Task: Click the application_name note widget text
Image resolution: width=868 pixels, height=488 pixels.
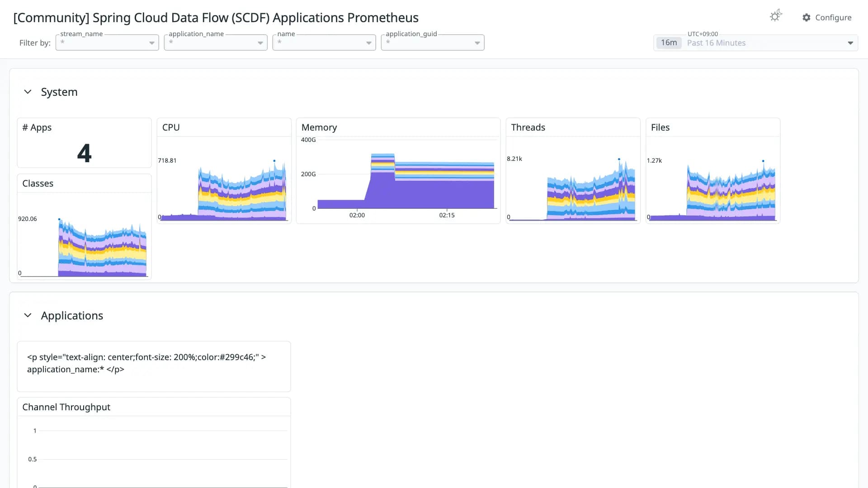Action: click(x=146, y=363)
